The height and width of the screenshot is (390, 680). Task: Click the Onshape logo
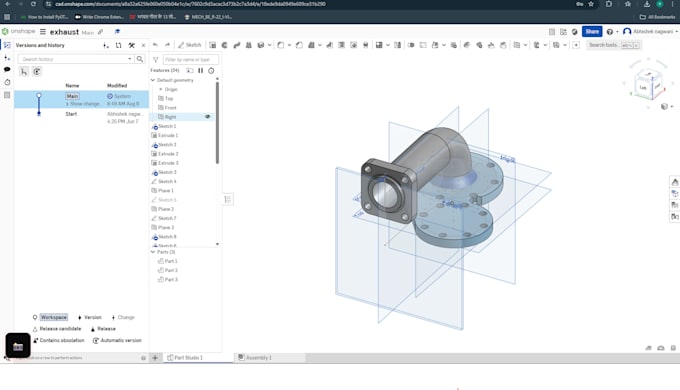tap(18, 32)
